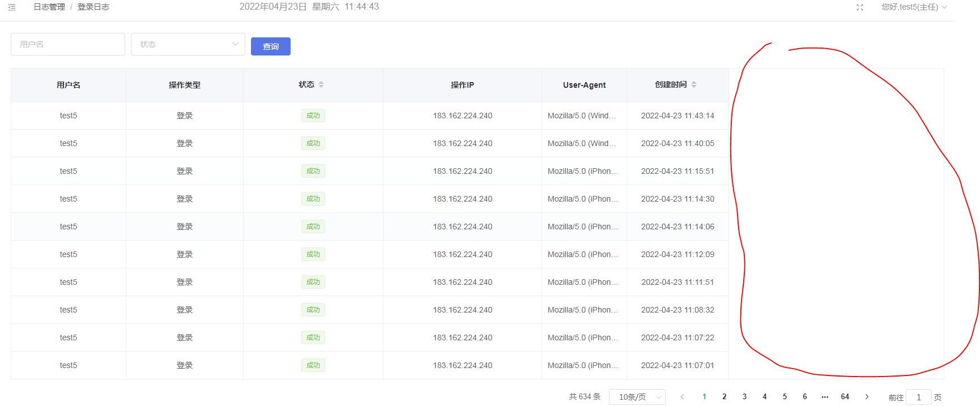Select page 6 in pagination
Screen dimensions: 980x406
pyautogui.click(x=805, y=397)
